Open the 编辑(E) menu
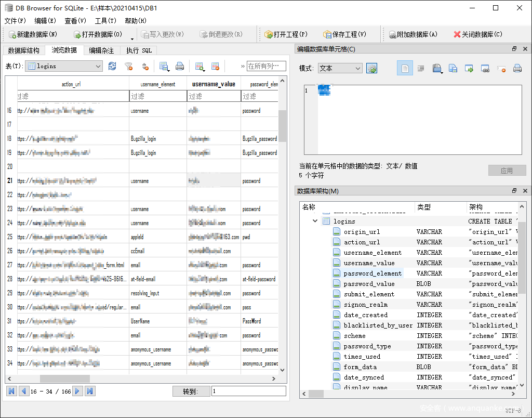 point(45,21)
